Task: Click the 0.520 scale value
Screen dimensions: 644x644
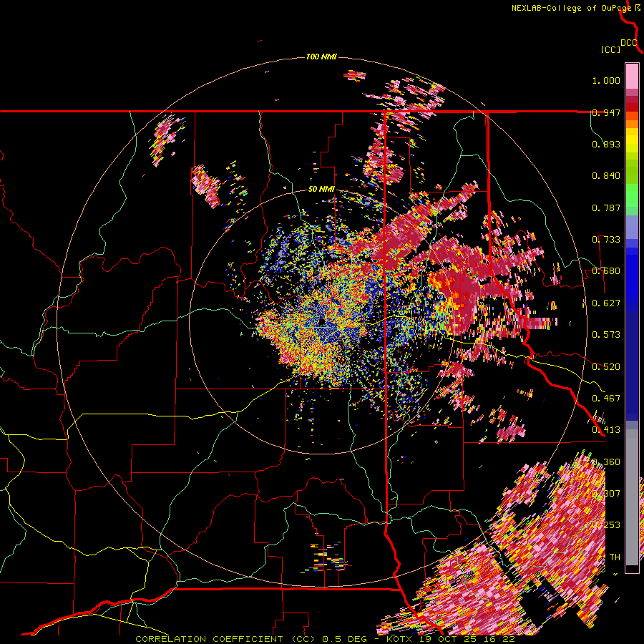Action: [606, 366]
